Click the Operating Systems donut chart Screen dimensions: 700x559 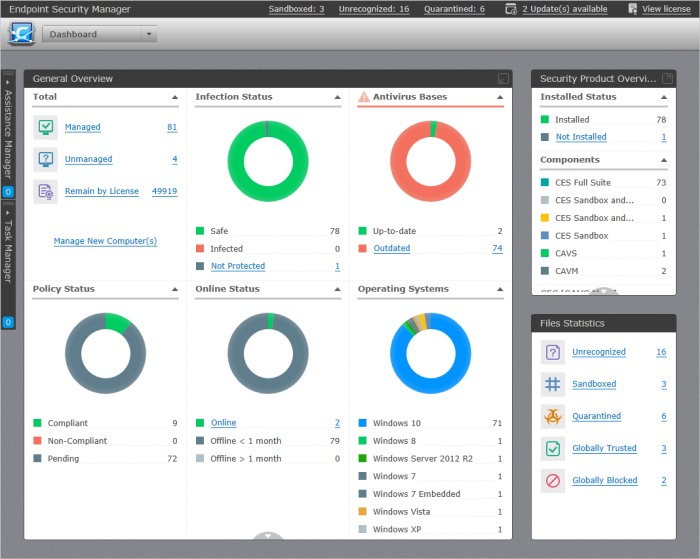pos(430,353)
